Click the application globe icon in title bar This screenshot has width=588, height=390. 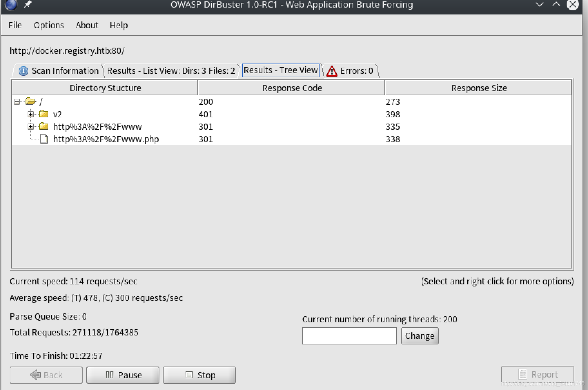tap(11, 4)
